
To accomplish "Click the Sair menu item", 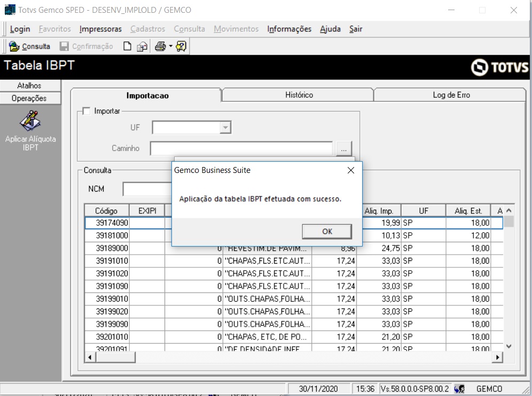I will 356,29.
